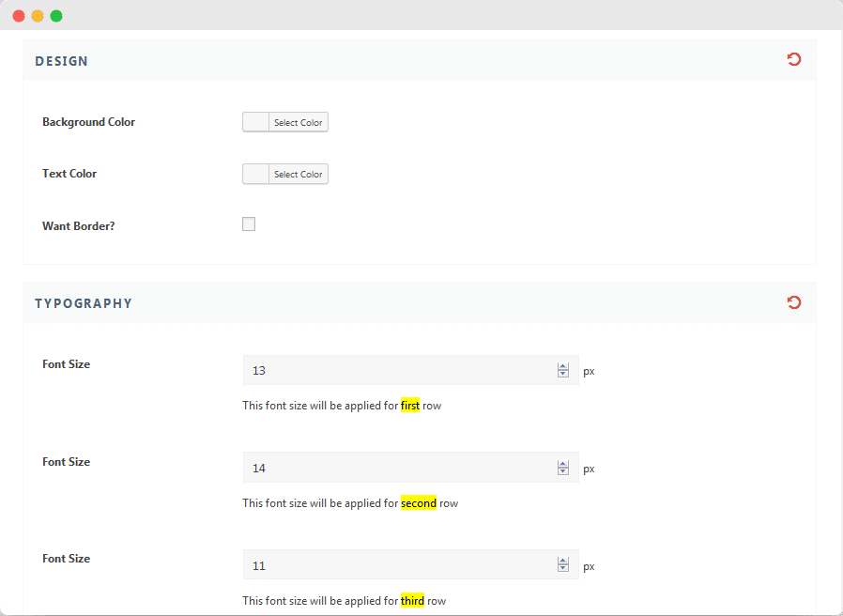The height and width of the screenshot is (616, 843).
Task: Click Select Color for Text Color
Action: [x=299, y=174]
